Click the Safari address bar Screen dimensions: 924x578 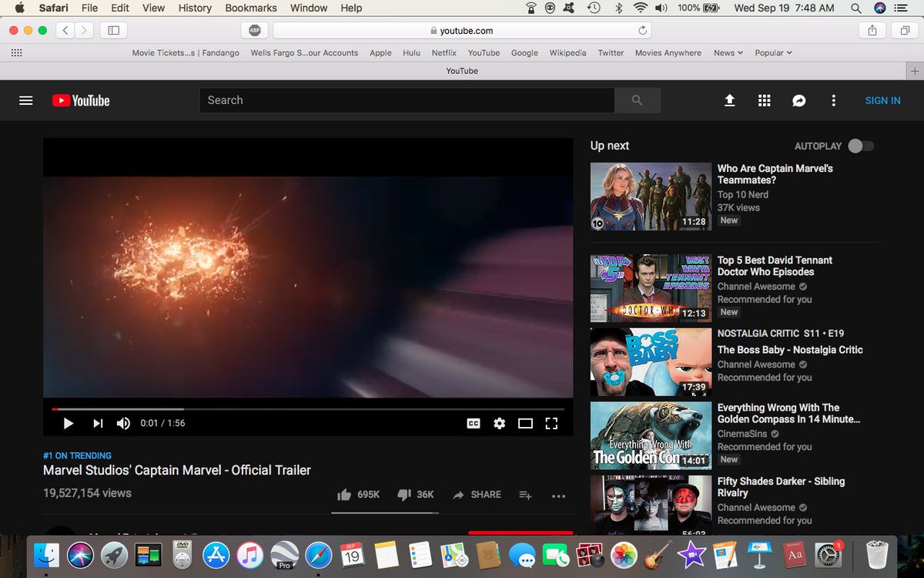pyautogui.click(x=462, y=30)
